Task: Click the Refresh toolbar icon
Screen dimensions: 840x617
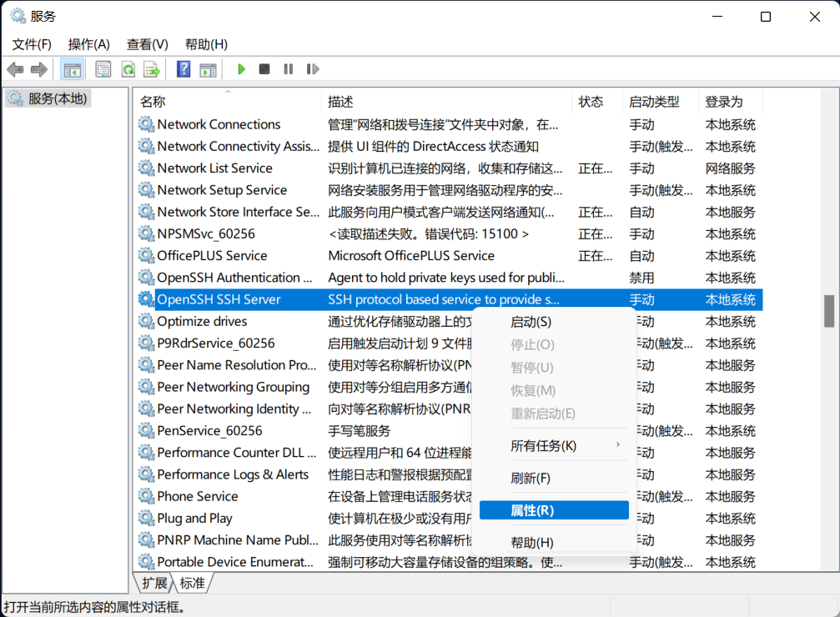Action: point(128,69)
